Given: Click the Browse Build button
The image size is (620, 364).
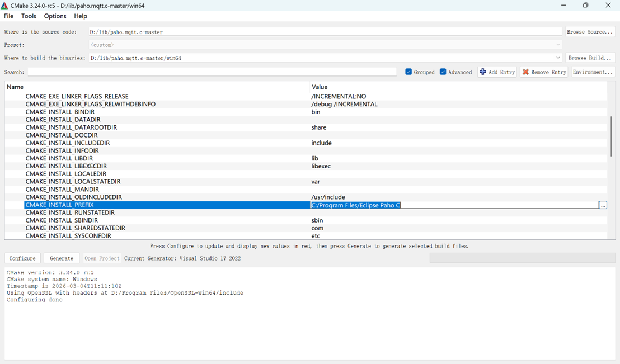Looking at the screenshot, I should coord(590,58).
